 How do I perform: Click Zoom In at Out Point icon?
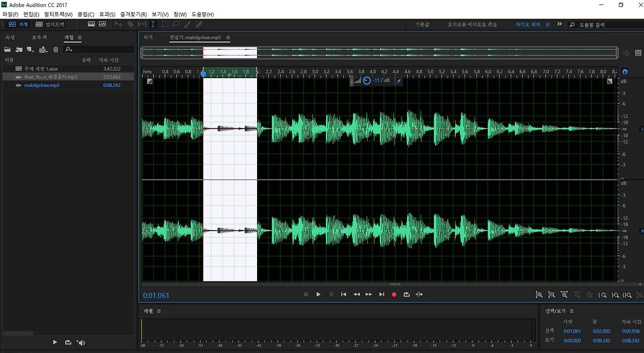click(x=614, y=295)
